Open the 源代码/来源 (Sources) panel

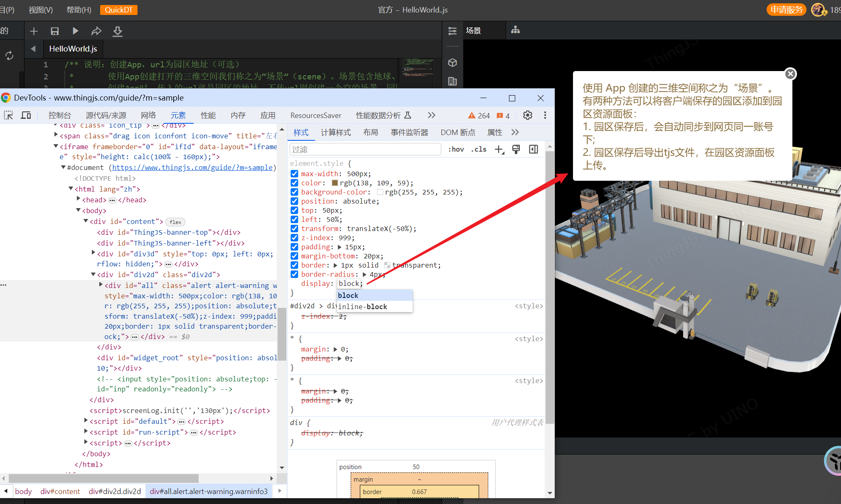pyautogui.click(x=106, y=115)
